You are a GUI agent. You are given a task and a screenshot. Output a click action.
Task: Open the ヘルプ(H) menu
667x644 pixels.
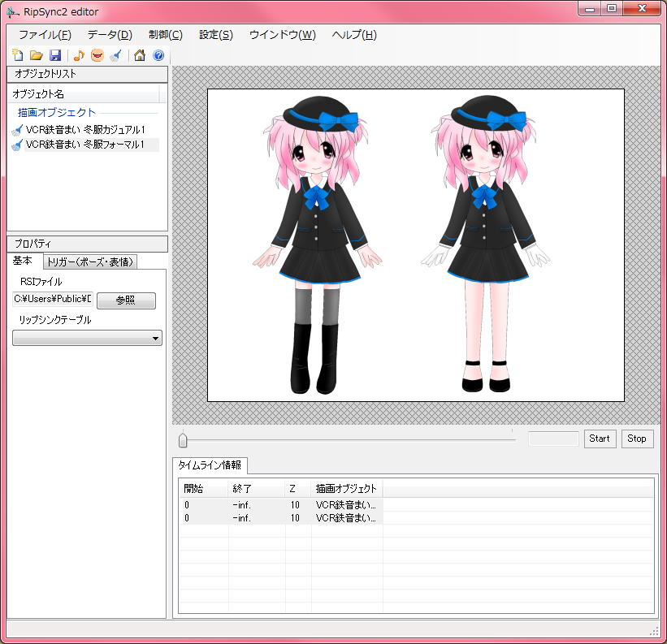(x=354, y=35)
